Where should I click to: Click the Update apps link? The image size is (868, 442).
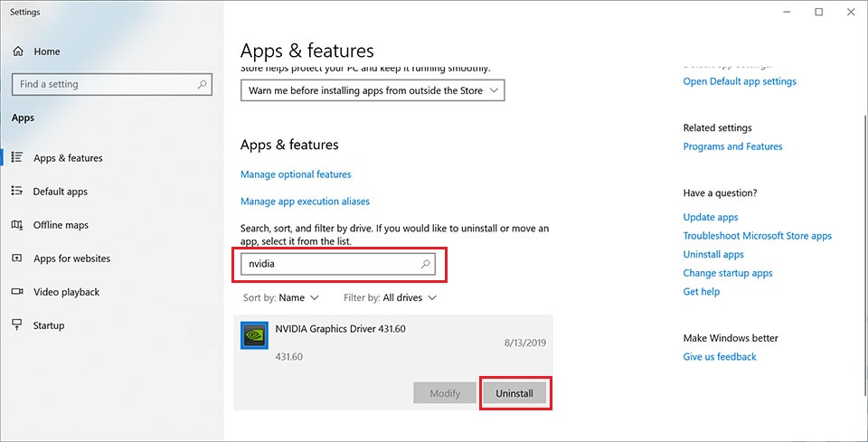[711, 218]
